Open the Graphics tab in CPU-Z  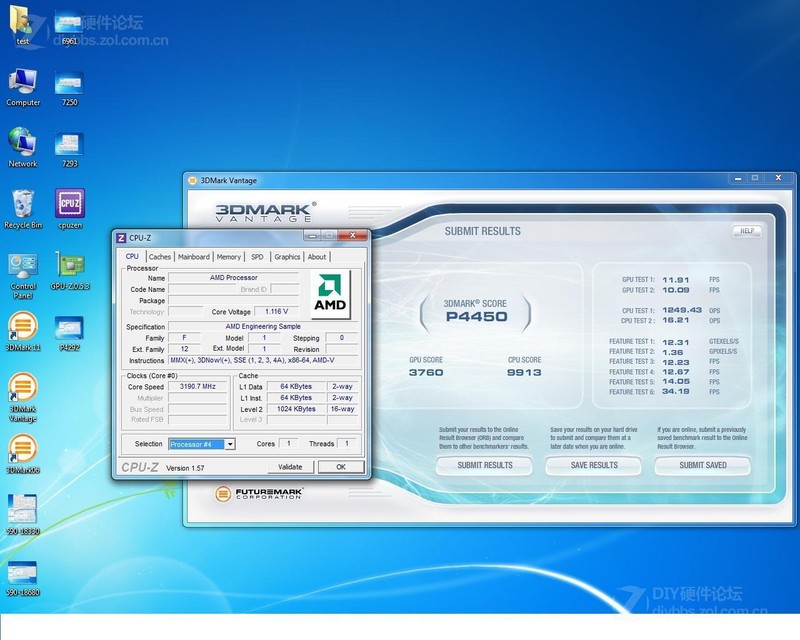pos(287,257)
